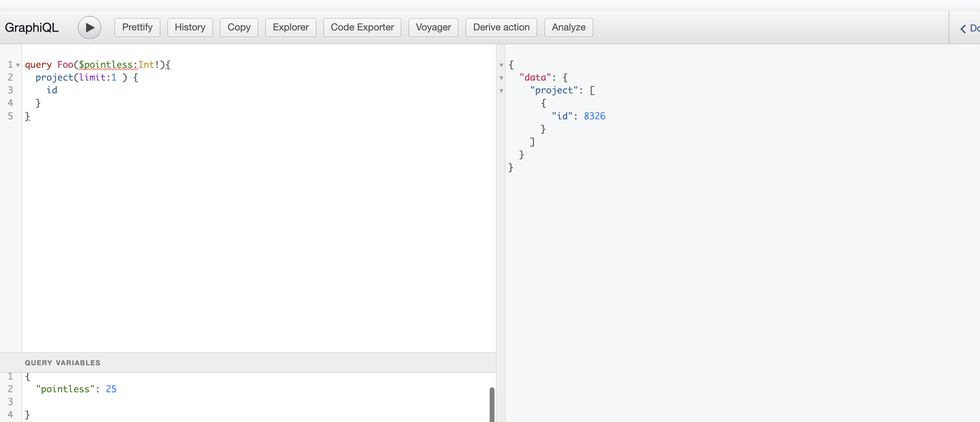Click the id field in the query editor

[52, 90]
